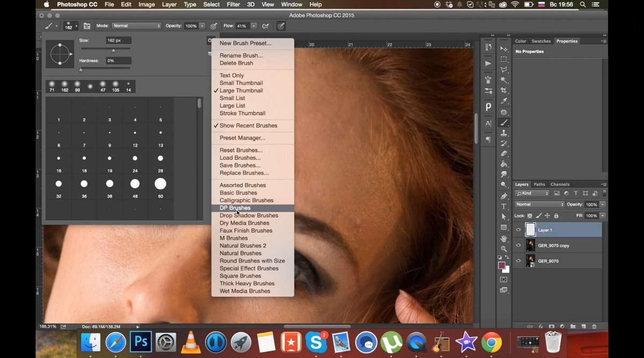Select the Zoom tool in the toolbox
Image resolution: width=644 pixels, height=358 pixels.
click(503, 249)
